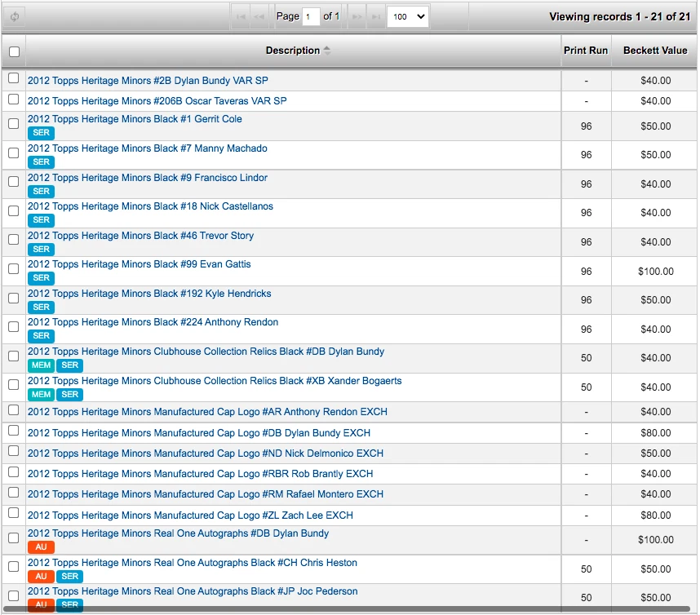
Task: Sort by the Print Run column header
Action: pos(586,51)
